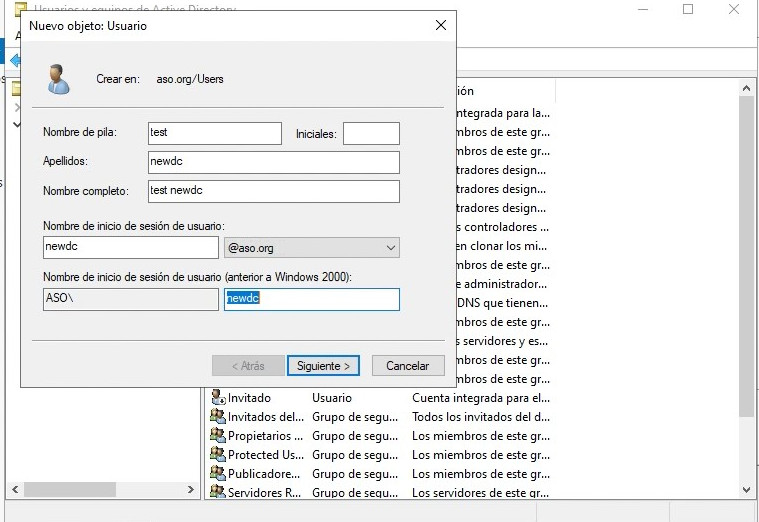Image resolution: width=759 pixels, height=522 pixels.
Task: Click the user logon name field above ASO\
Action: click(131, 247)
